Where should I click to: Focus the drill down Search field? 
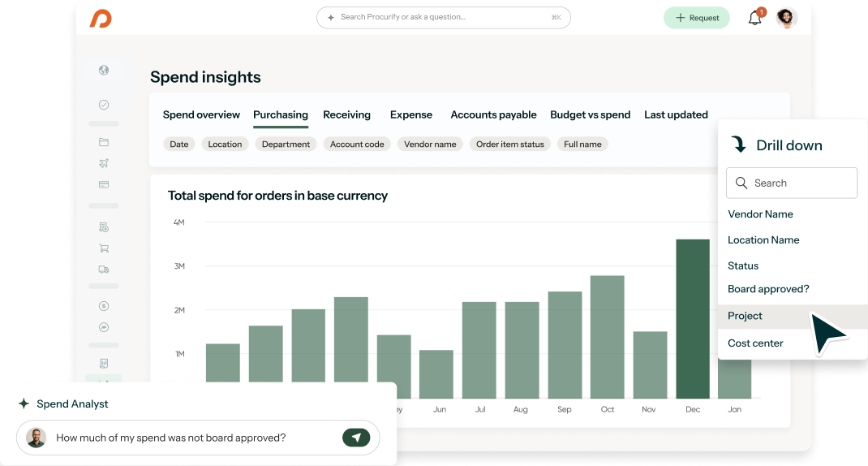point(792,183)
